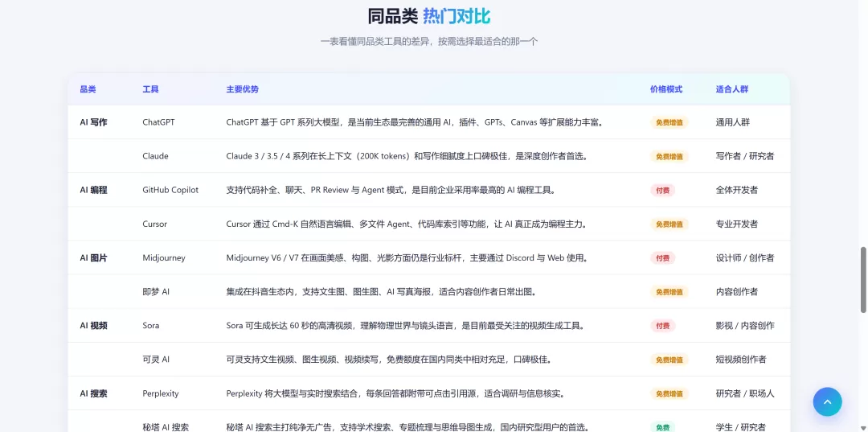The image size is (868, 432).
Task: Click the AI 写作 category cell
Action: (x=93, y=122)
